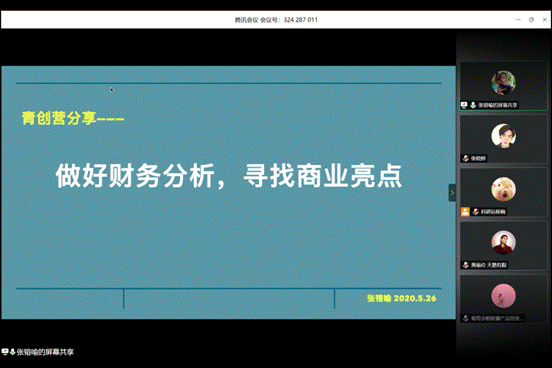Select the fluffy dog avatar thumbnail
This screenshot has width=552, height=368.
[503, 189]
